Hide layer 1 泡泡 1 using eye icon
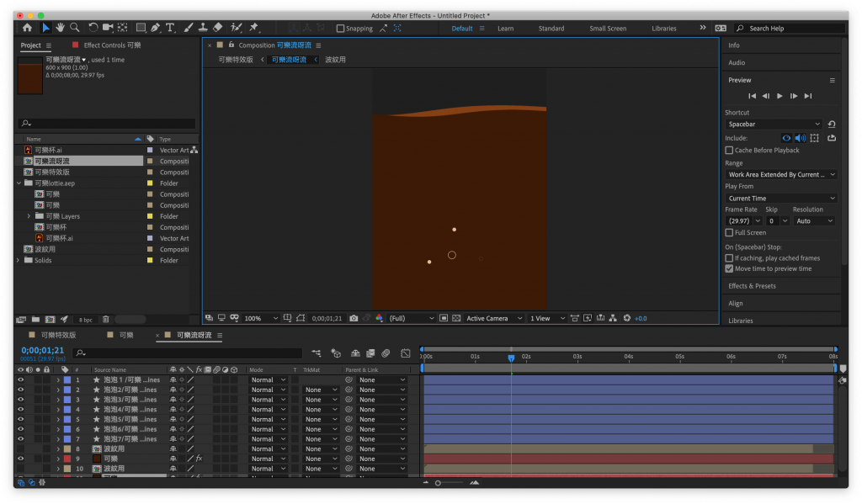 pos(21,380)
